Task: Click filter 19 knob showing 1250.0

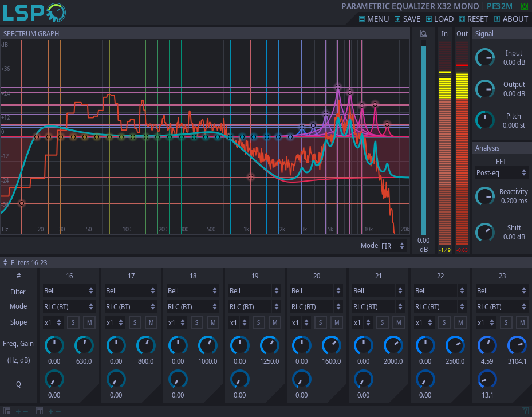Action: [269, 345]
